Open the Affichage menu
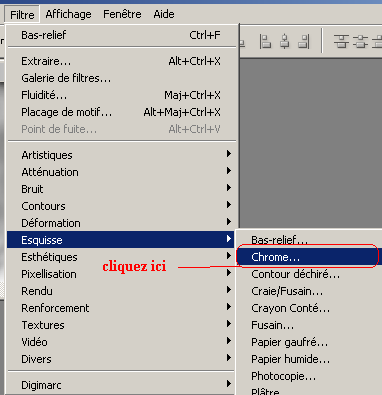Image resolution: width=382 pixels, height=395 pixels. click(68, 14)
